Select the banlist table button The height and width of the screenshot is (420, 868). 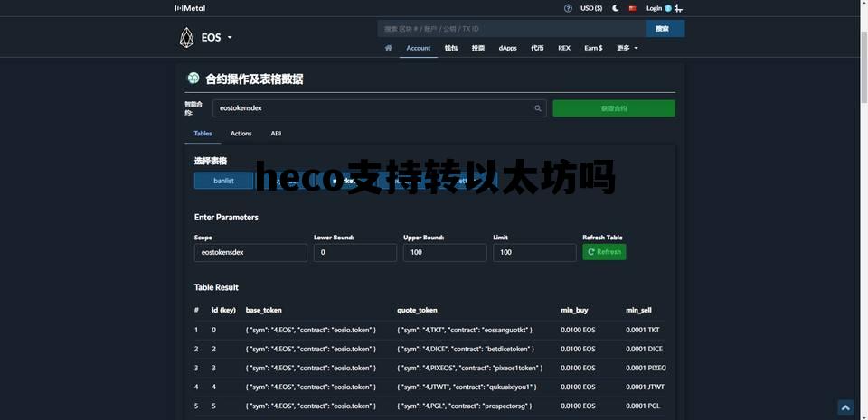point(223,181)
